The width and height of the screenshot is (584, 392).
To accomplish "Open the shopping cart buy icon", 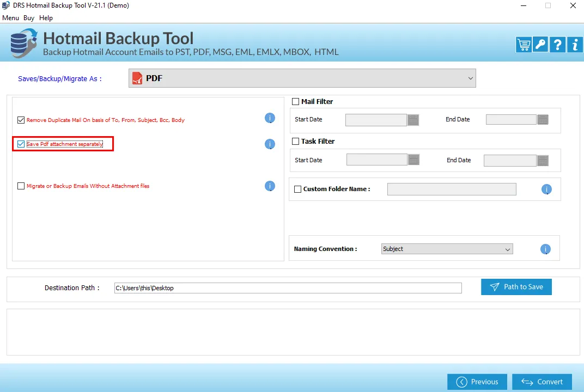I will 524,45.
